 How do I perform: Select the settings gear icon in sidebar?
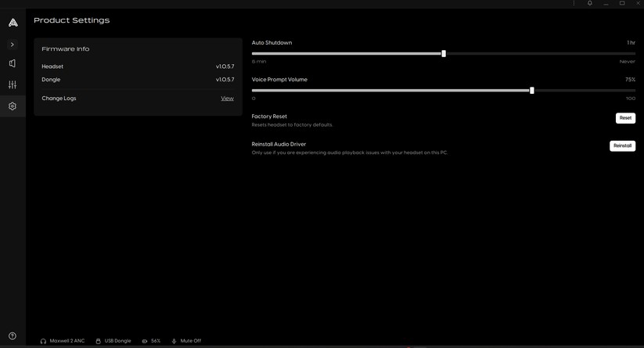(x=13, y=106)
